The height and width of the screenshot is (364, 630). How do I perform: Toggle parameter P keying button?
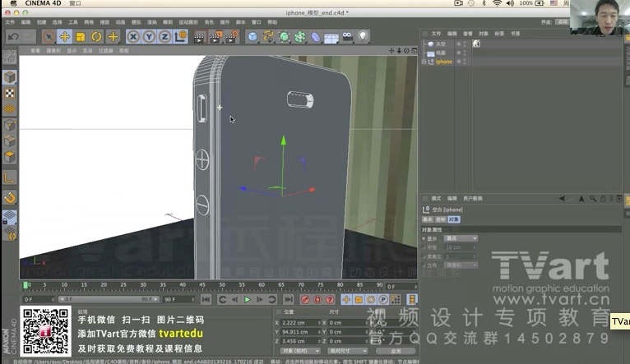tap(383, 299)
